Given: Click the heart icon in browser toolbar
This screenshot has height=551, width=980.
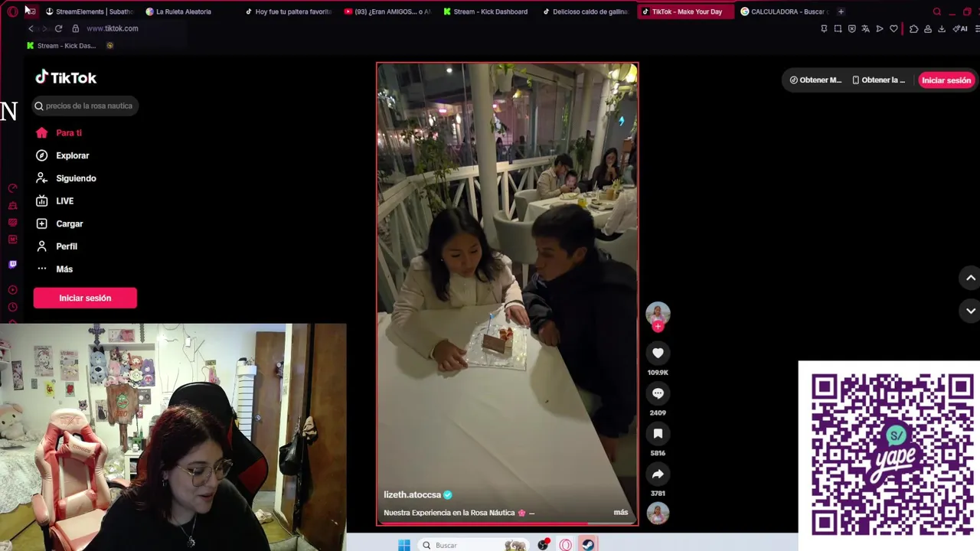Looking at the screenshot, I should (x=893, y=28).
